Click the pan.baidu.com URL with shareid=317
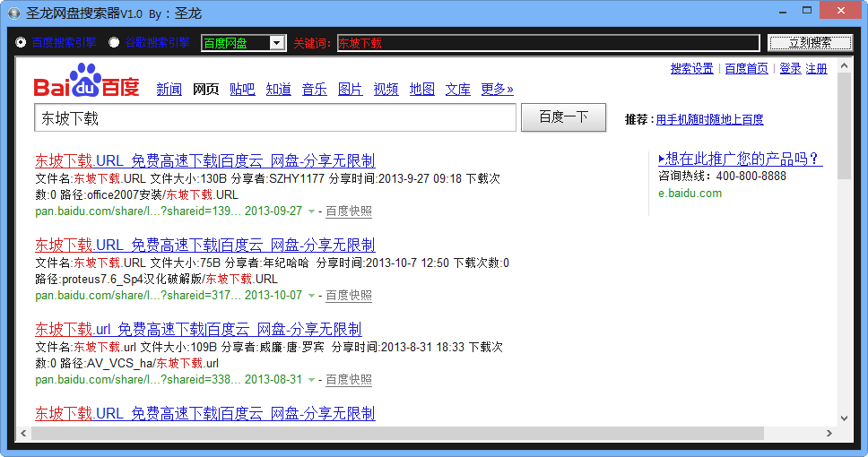Image resolution: width=868 pixels, height=457 pixels. coord(138,296)
